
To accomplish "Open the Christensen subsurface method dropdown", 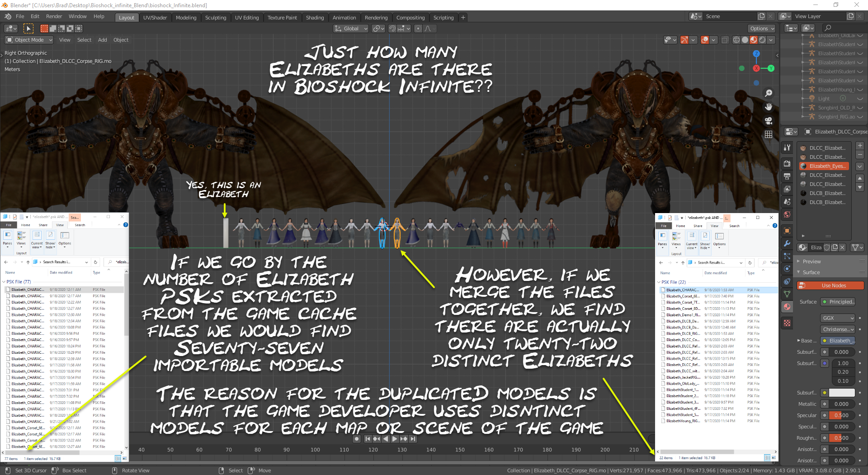I will [x=838, y=329].
